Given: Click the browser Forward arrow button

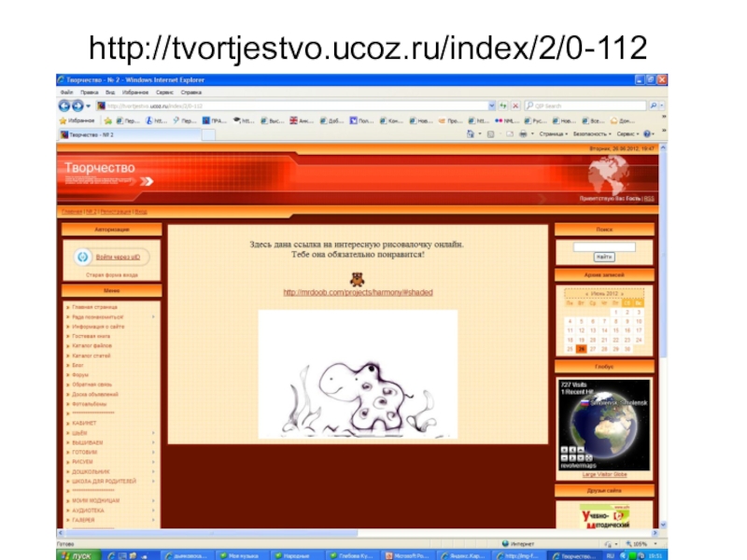Looking at the screenshot, I should tap(78, 105).
